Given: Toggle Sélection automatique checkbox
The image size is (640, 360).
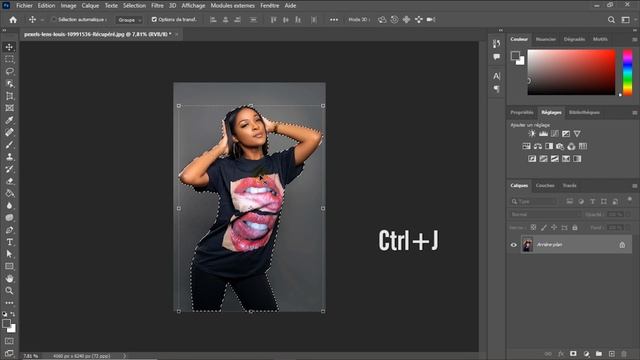Looking at the screenshot, I should (53, 19).
